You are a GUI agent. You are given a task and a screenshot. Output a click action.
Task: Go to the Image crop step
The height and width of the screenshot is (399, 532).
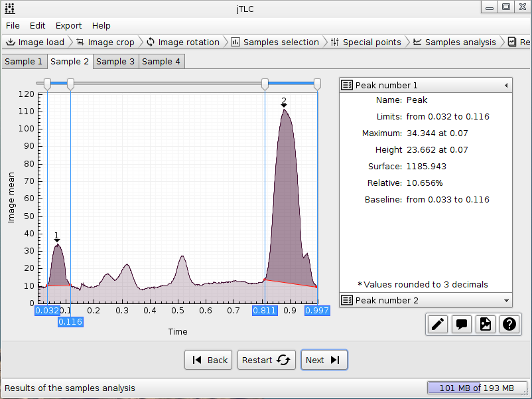click(x=105, y=42)
